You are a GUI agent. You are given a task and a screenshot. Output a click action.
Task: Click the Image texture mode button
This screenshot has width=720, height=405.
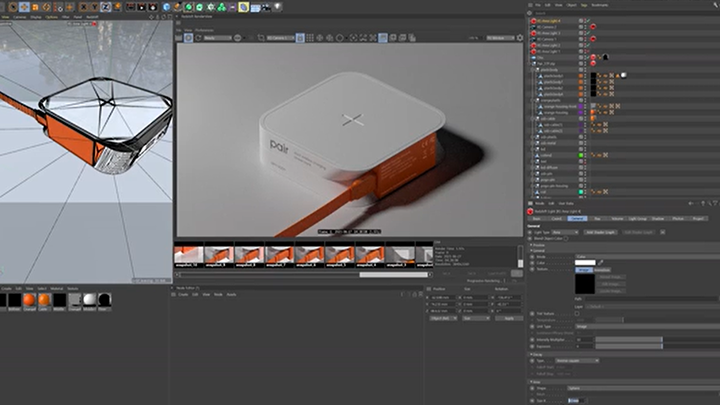[584, 270]
